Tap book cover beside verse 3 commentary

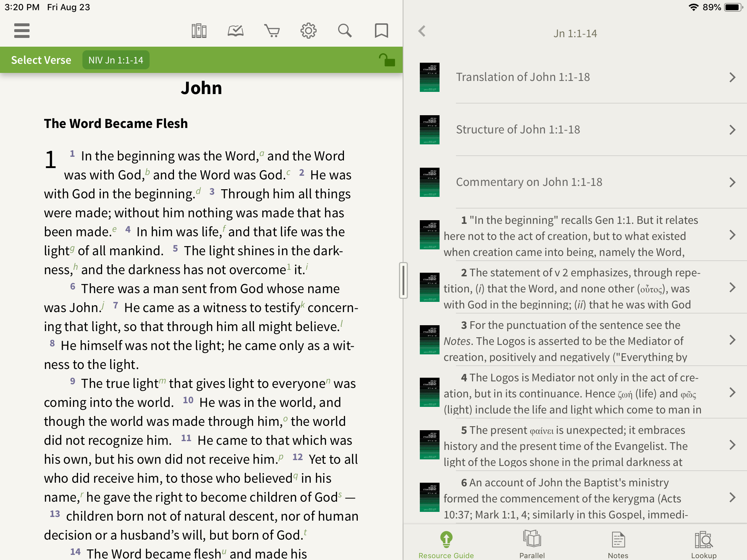pyautogui.click(x=430, y=340)
